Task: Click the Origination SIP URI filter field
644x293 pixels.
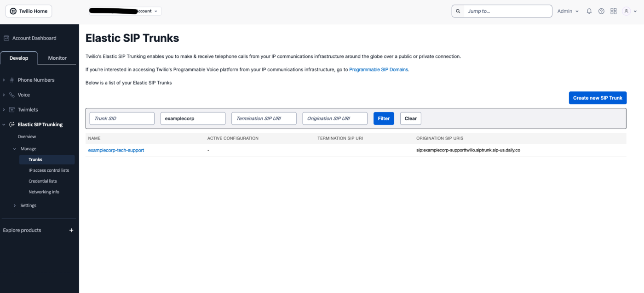Action: [x=335, y=118]
